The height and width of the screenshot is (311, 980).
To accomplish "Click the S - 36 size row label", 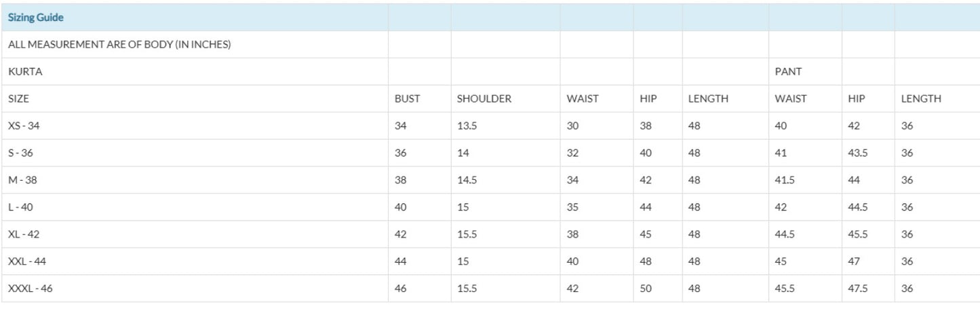I will pyautogui.click(x=20, y=153).
